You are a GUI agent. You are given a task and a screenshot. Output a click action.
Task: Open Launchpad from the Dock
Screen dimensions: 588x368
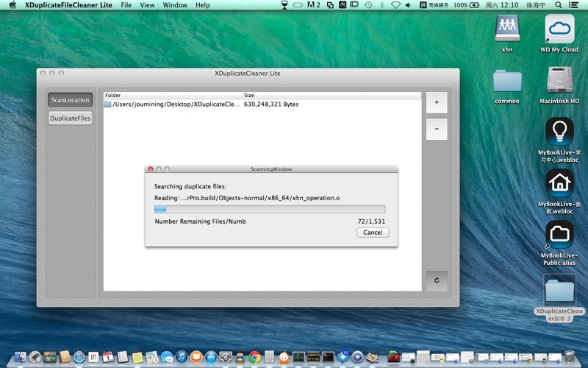click(35, 357)
